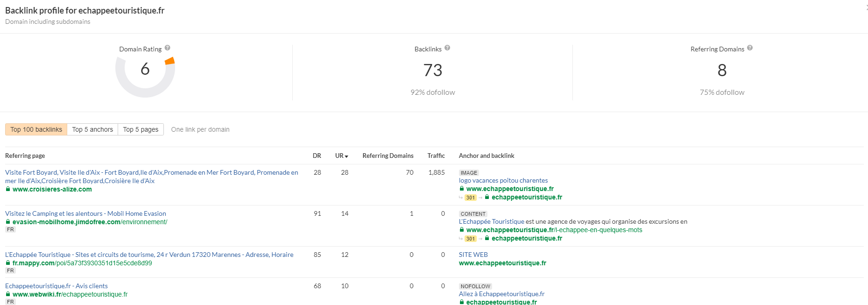Click lock icon beside www.webwiki.fr

click(8, 294)
